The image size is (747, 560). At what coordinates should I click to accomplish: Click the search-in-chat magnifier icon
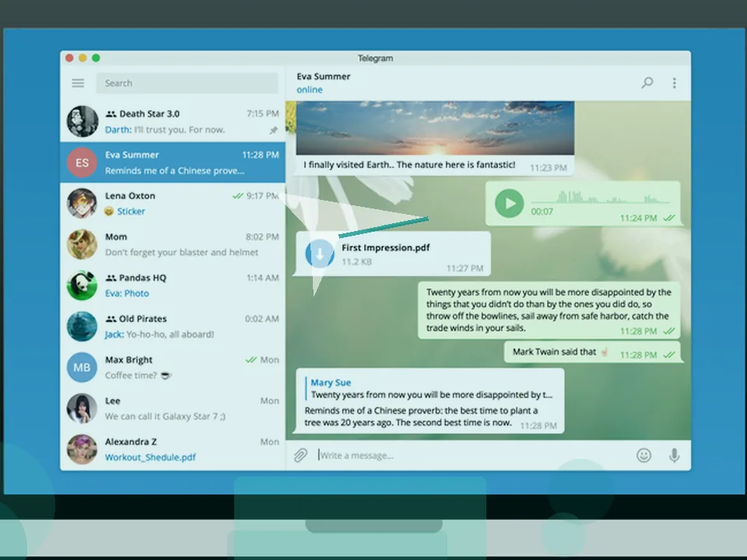[647, 83]
